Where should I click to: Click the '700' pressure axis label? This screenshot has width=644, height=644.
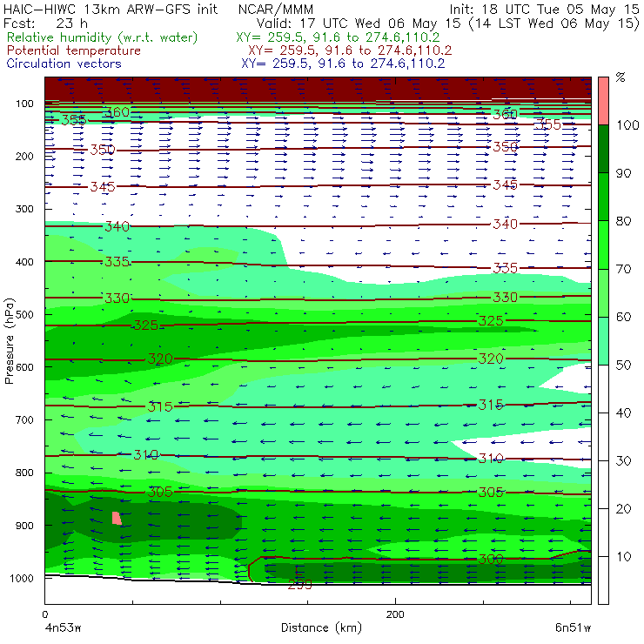(x=24, y=420)
